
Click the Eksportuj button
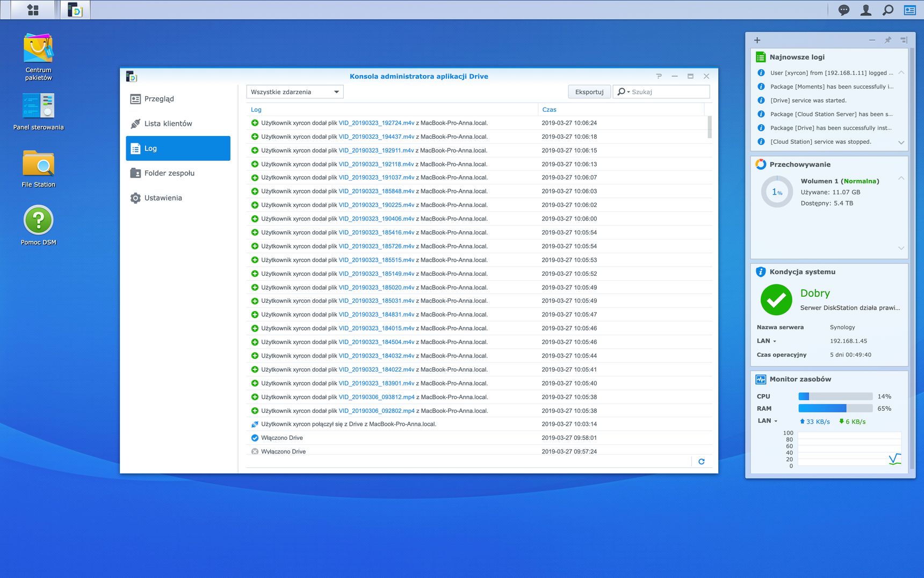pyautogui.click(x=589, y=92)
